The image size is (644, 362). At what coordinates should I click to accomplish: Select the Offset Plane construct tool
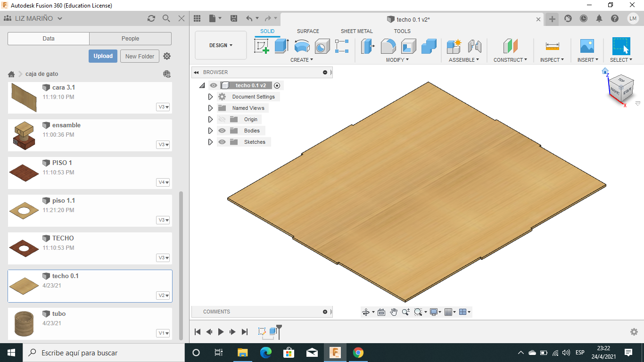click(x=511, y=46)
